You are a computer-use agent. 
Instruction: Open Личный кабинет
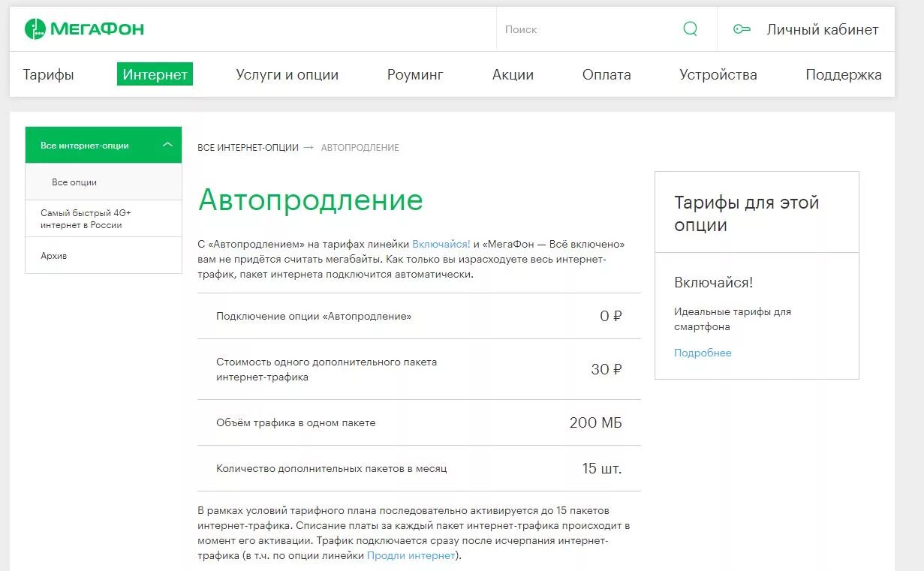tap(822, 29)
